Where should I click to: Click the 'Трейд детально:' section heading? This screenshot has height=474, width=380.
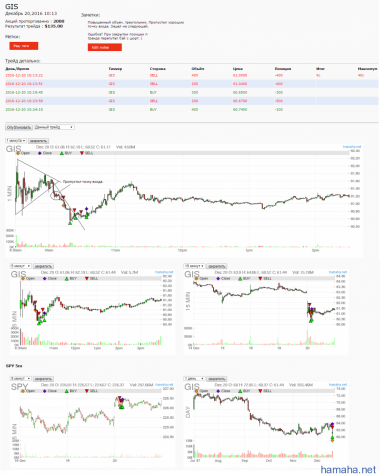tap(23, 61)
